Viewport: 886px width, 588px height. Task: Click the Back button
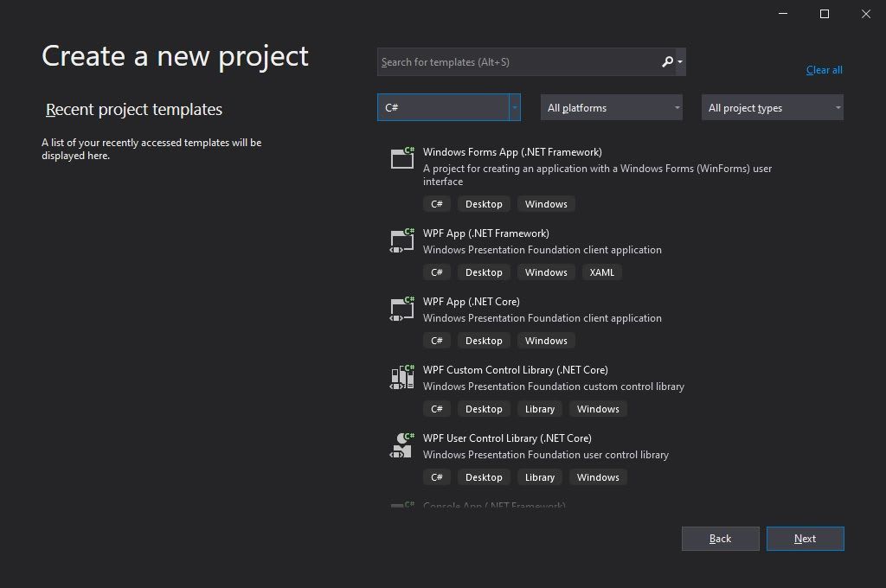(x=721, y=539)
